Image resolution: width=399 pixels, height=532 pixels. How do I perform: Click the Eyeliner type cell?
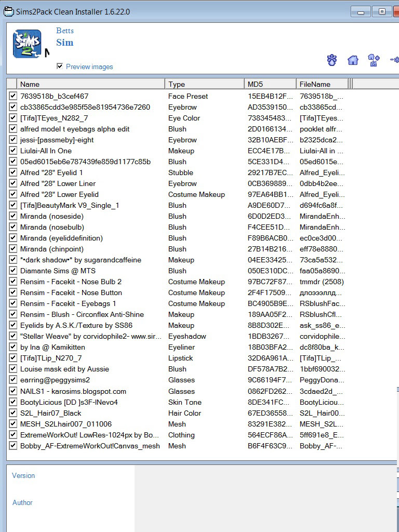pos(181,347)
